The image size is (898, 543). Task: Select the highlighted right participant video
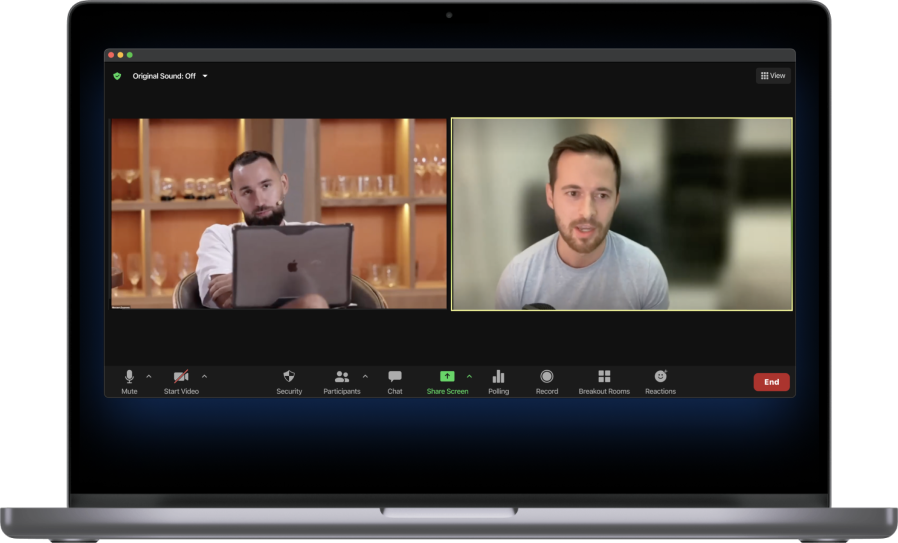[622, 214]
